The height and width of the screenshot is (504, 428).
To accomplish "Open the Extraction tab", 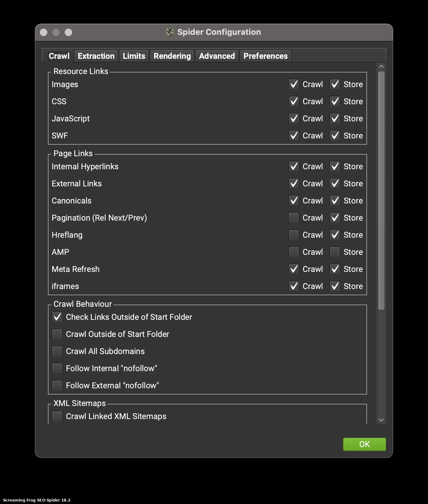I will coord(96,56).
